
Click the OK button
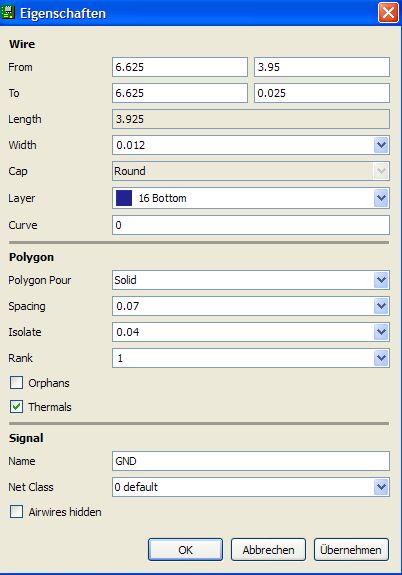coord(185,549)
